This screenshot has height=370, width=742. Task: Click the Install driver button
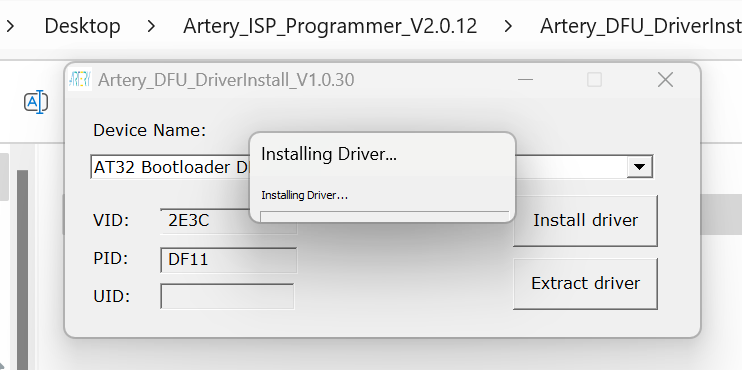coord(585,220)
